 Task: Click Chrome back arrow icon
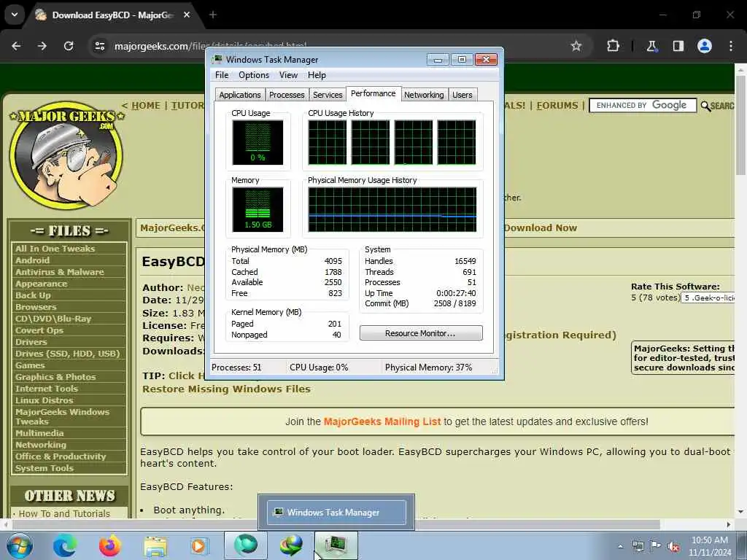pos(16,46)
